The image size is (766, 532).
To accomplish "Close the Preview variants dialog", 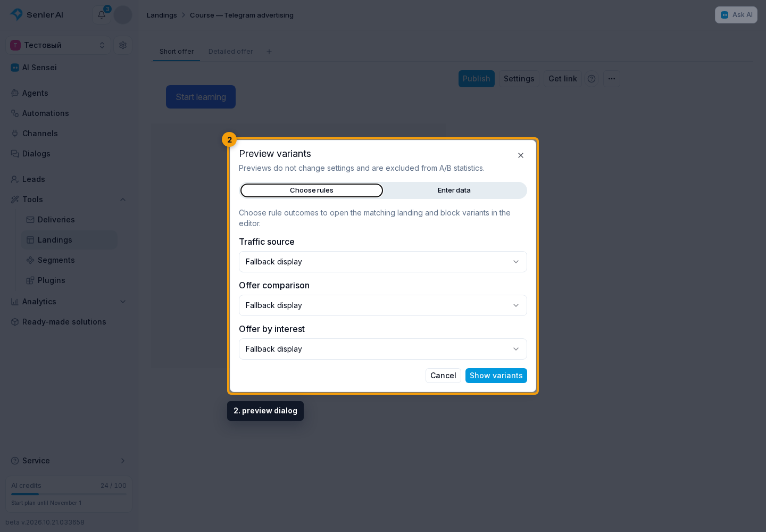I will (x=521, y=155).
